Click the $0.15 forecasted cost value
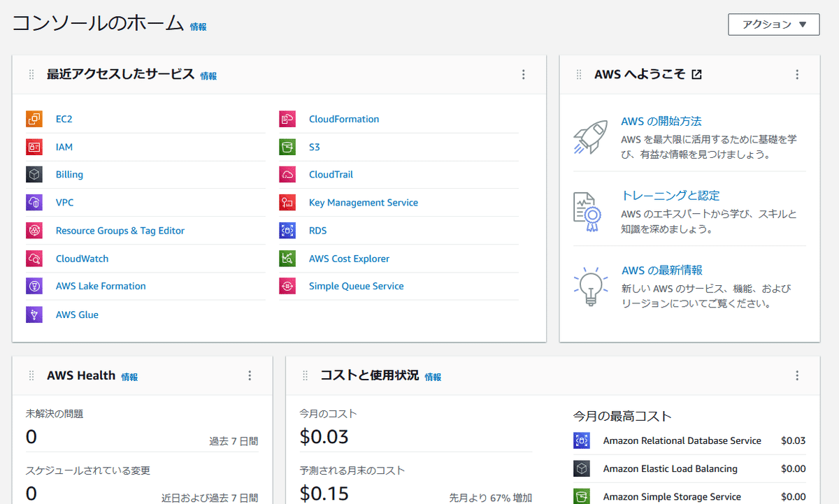The width and height of the screenshot is (839, 504). (324, 494)
